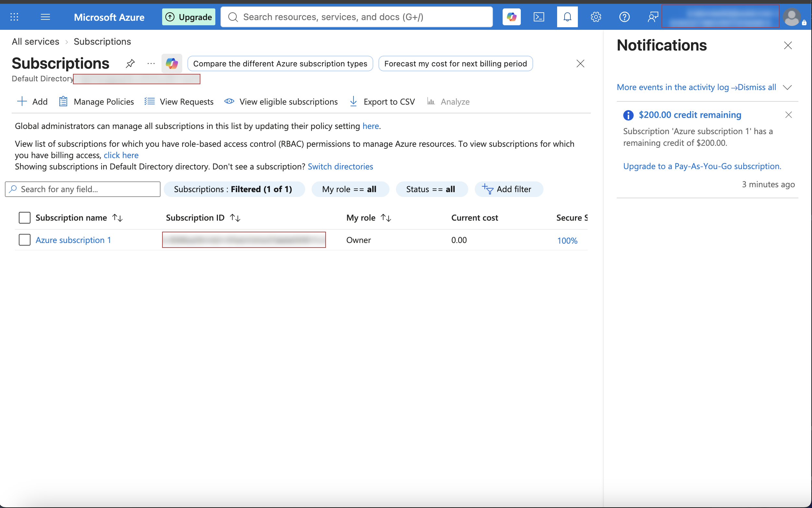Click the Secure Score column header

tap(572, 218)
